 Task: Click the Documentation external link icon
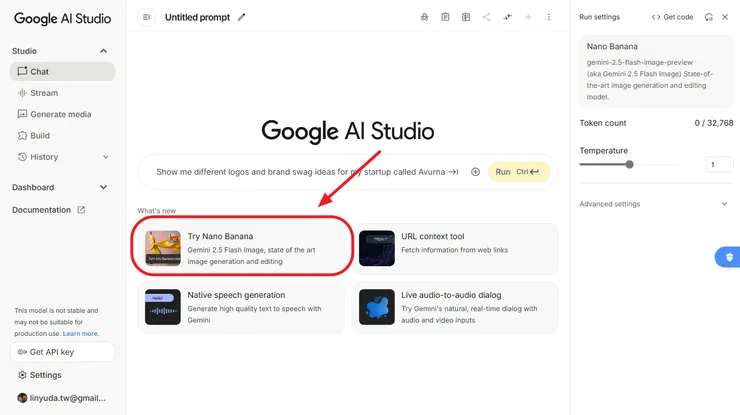pos(81,210)
